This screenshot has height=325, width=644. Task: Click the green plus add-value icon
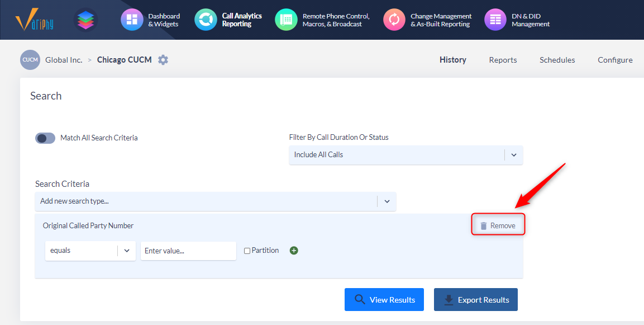pos(294,251)
